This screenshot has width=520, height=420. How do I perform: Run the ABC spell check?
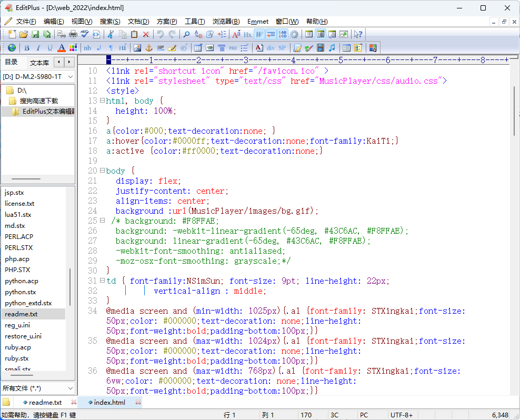coord(85,34)
